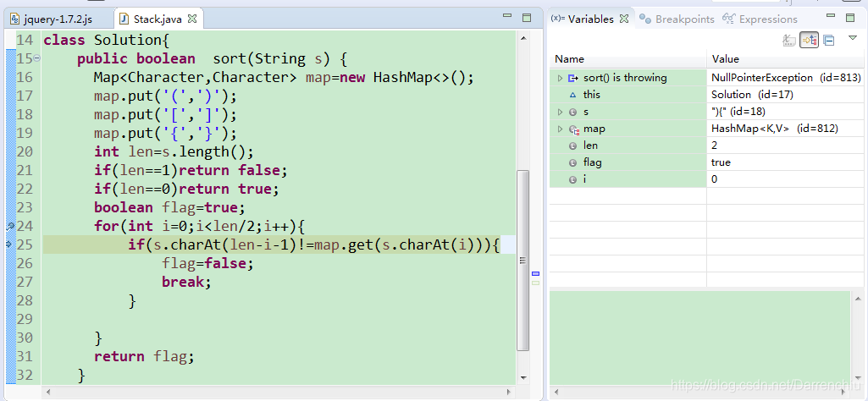This screenshot has width=868, height=401.
Task: Click the Show Type Names icon in Variables toolbar
Action: tap(789, 40)
